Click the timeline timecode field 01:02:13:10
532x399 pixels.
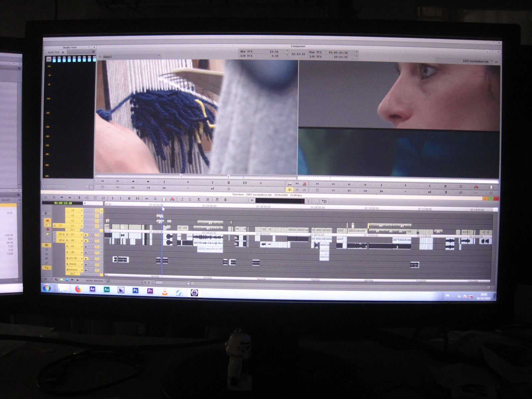(63, 203)
